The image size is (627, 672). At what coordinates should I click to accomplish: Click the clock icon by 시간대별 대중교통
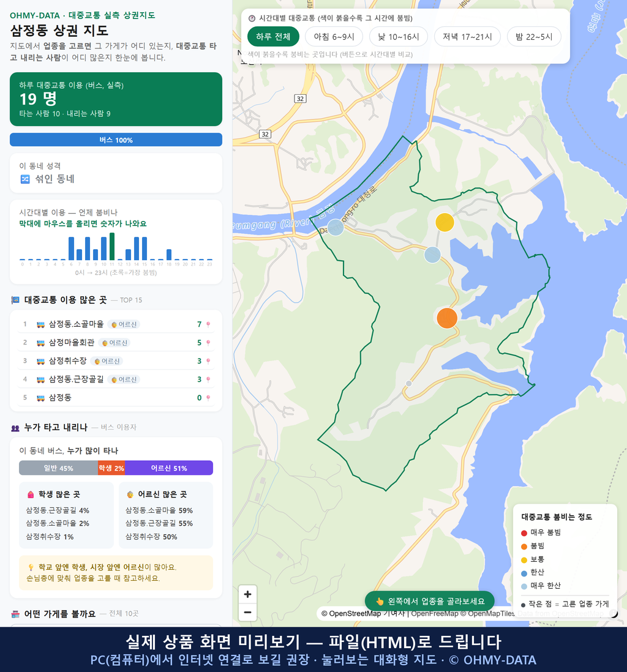252,18
